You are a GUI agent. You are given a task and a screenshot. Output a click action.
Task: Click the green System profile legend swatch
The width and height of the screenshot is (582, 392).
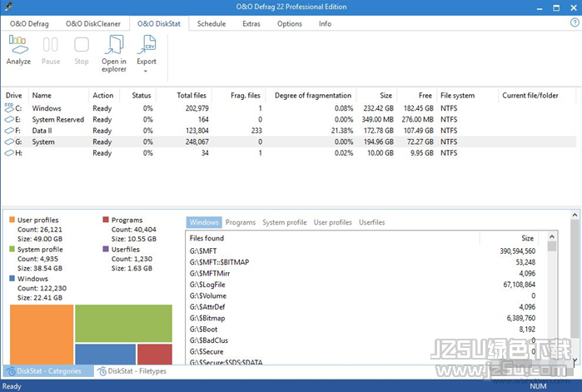[x=12, y=249]
